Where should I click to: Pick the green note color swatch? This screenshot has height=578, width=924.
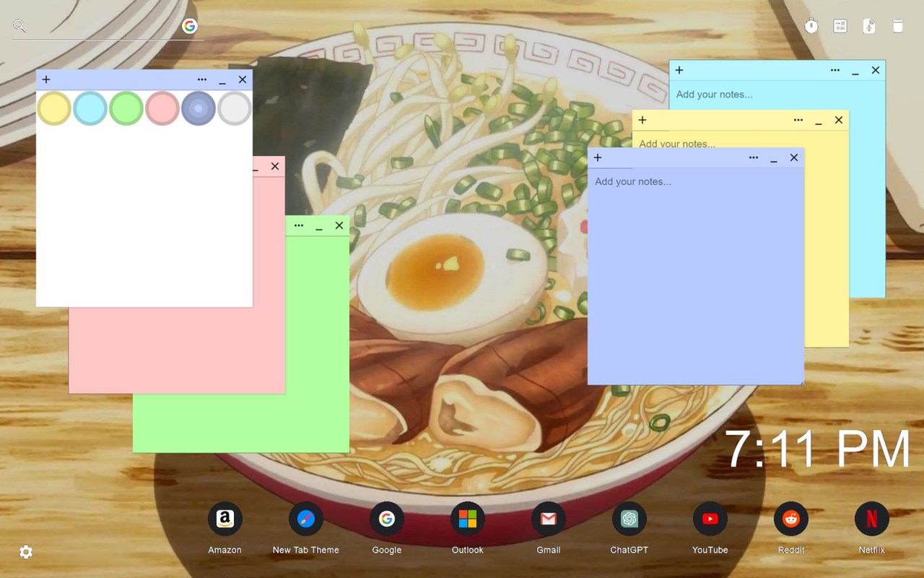(x=126, y=108)
